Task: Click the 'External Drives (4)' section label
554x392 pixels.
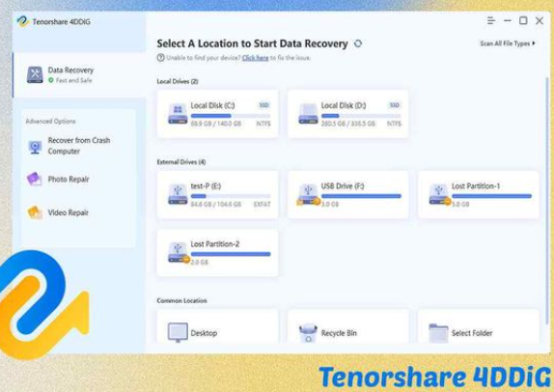Action: tap(181, 162)
